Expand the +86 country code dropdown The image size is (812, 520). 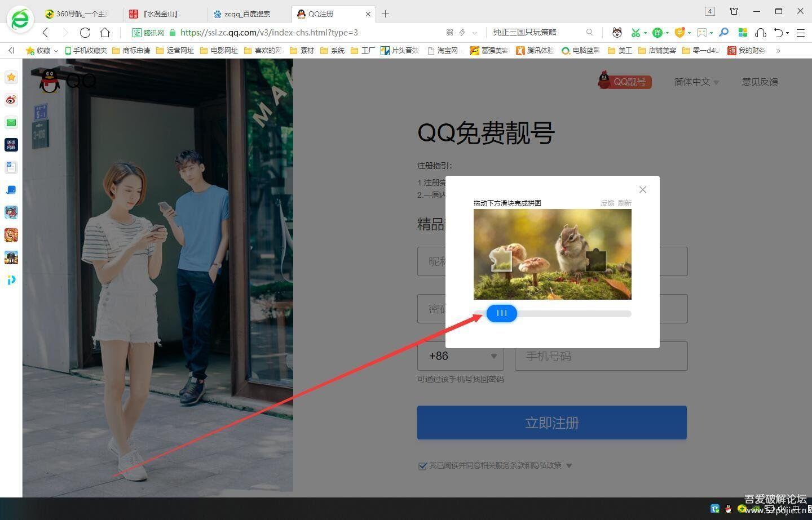tap(493, 356)
